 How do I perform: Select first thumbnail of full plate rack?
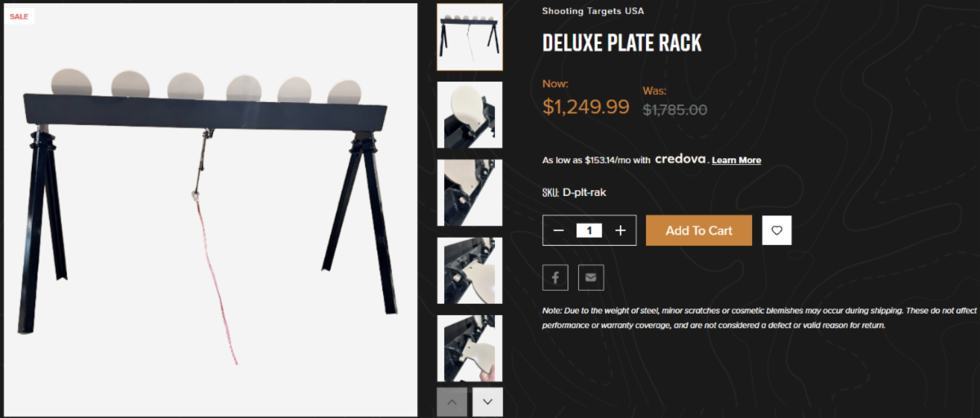coord(470,37)
